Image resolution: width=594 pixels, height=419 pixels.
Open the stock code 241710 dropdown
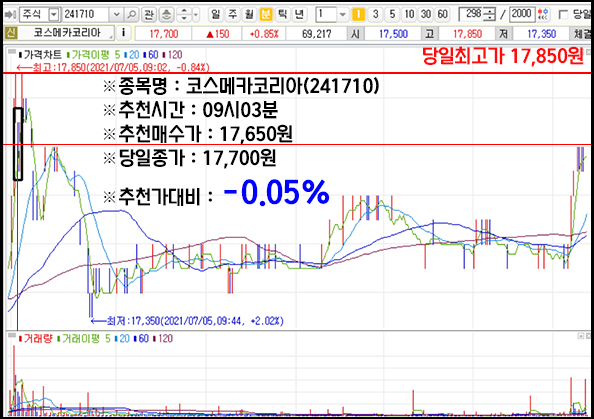point(116,15)
